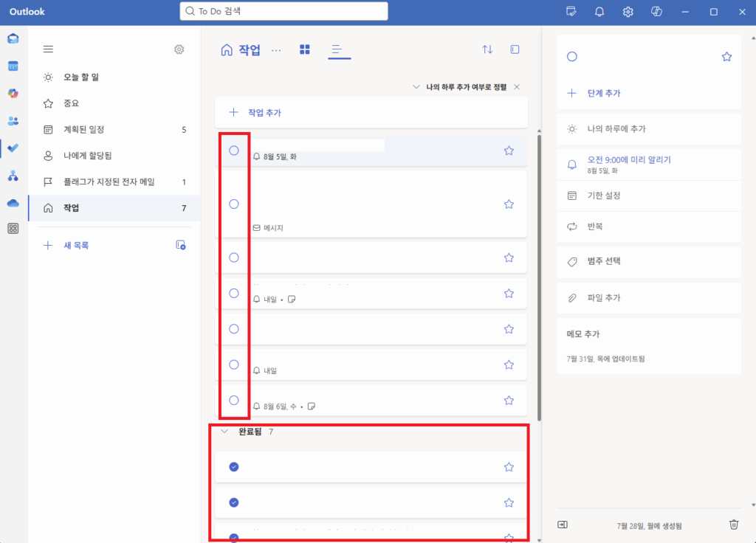Click the To Do 검색 search field
The height and width of the screenshot is (543, 756).
click(283, 11)
